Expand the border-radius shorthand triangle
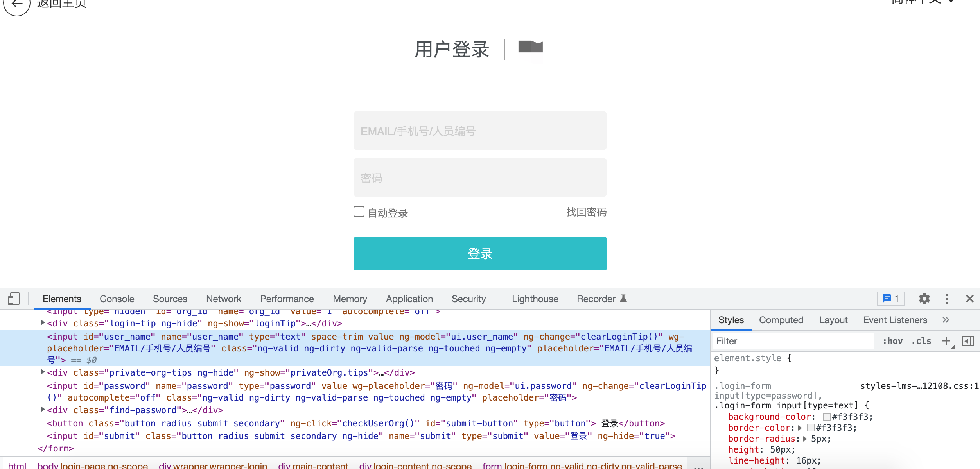This screenshot has width=980, height=469. [x=805, y=439]
